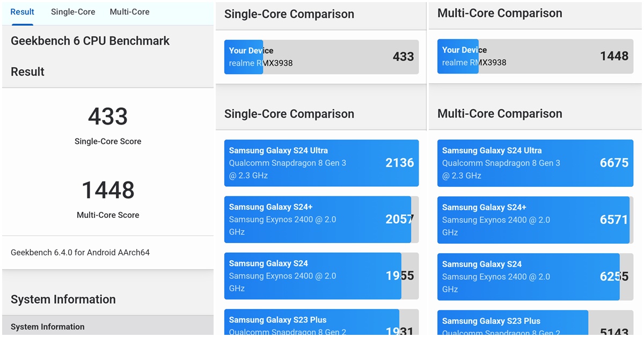Open Galaxy S23 Plus multi-core entry
This screenshot has width=644, height=337.
click(x=535, y=324)
